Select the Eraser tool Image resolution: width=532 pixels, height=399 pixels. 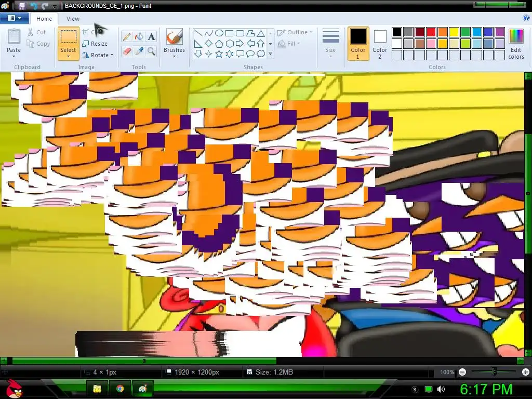pyautogui.click(x=127, y=51)
